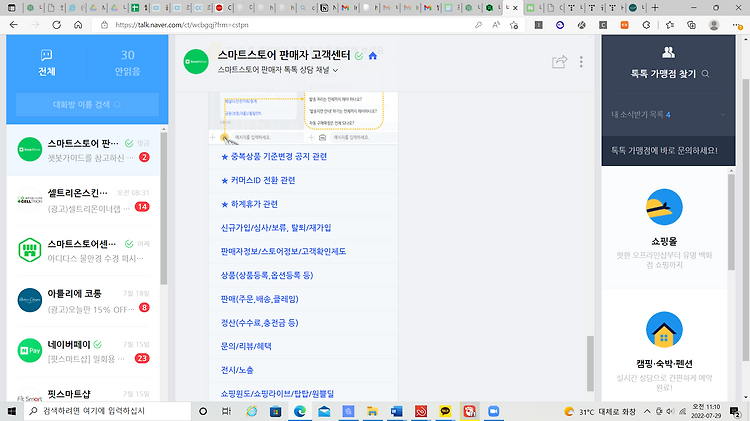The height and width of the screenshot is (421, 750).
Task: Click the magnifier icon beside 톡톡 가맹점 찾기
Action: [x=705, y=74]
